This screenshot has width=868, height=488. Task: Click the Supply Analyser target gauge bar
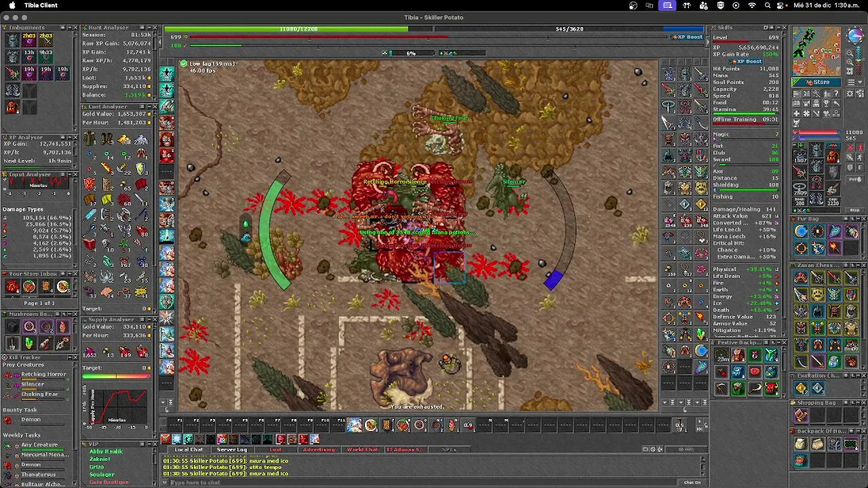117,377
